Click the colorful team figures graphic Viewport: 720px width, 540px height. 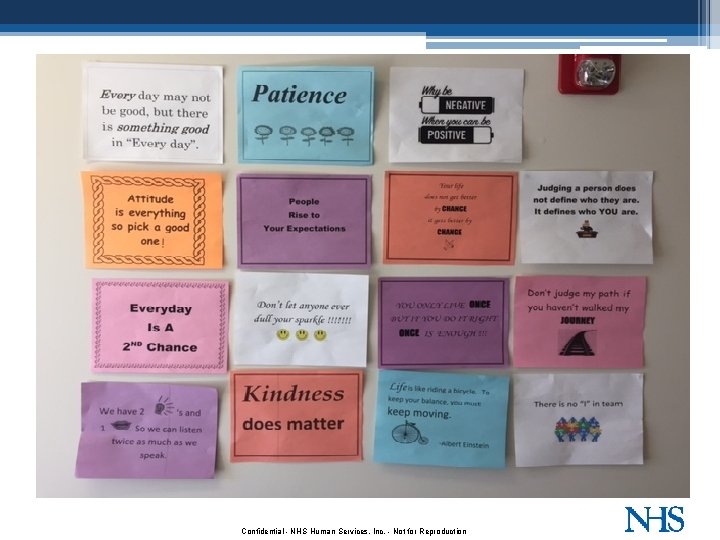(x=578, y=429)
